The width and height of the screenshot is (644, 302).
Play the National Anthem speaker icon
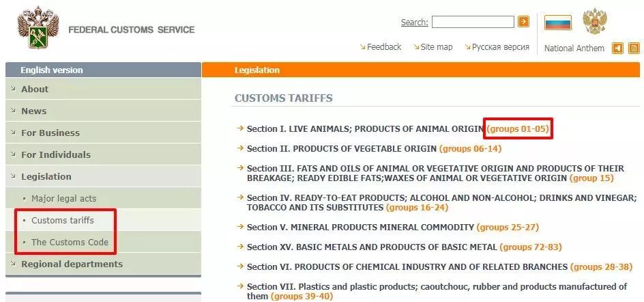(617, 49)
